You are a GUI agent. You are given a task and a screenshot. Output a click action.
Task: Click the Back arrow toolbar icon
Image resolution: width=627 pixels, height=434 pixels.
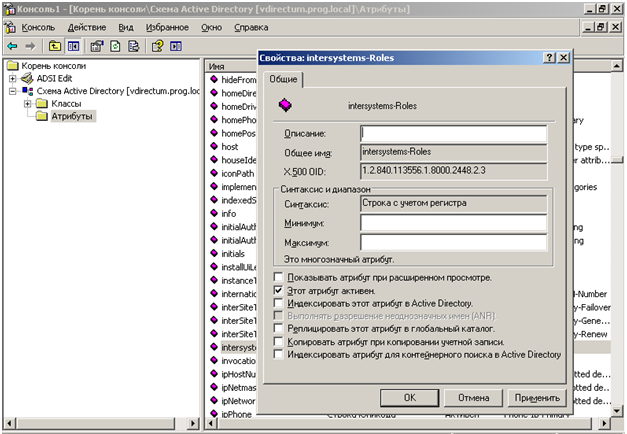[x=12, y=46]
